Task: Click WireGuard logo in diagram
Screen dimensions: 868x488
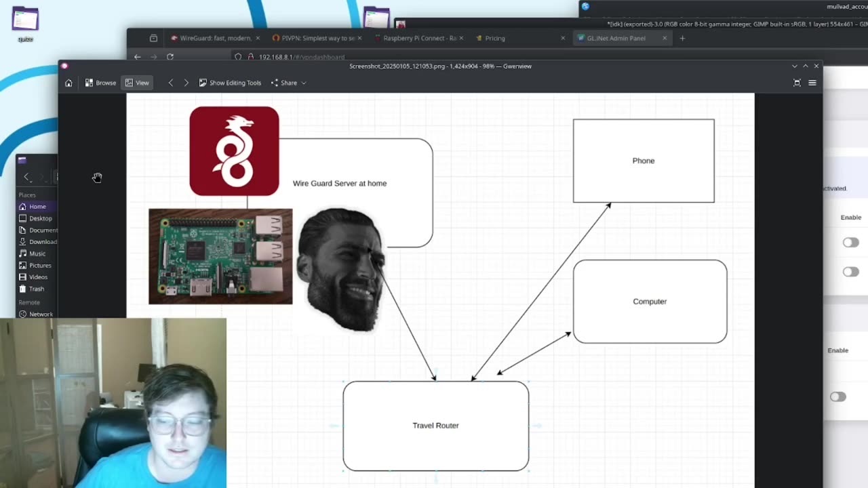Action: coord(234,151)
